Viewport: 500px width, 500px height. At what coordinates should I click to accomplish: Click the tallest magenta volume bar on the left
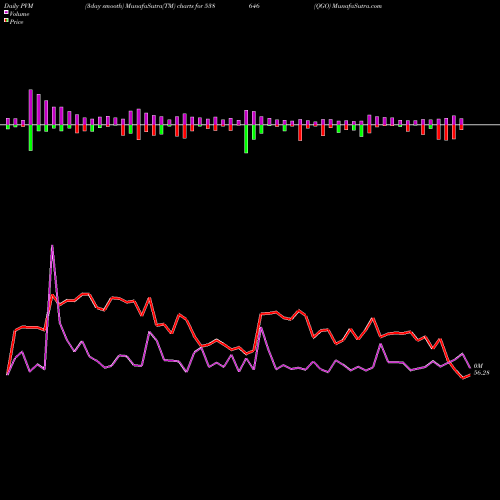pos(31,107)
